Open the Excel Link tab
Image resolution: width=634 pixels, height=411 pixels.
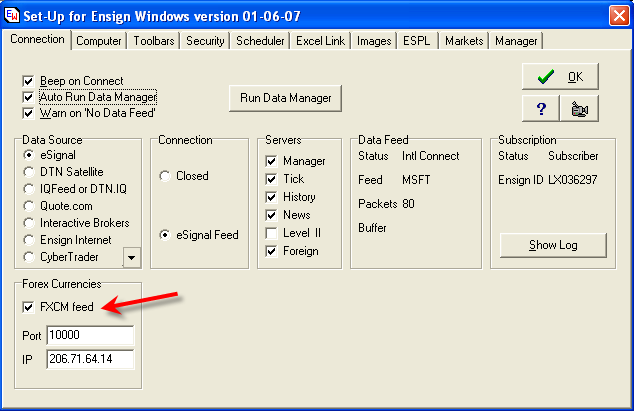pyautogui.click(x=319, y=41)
